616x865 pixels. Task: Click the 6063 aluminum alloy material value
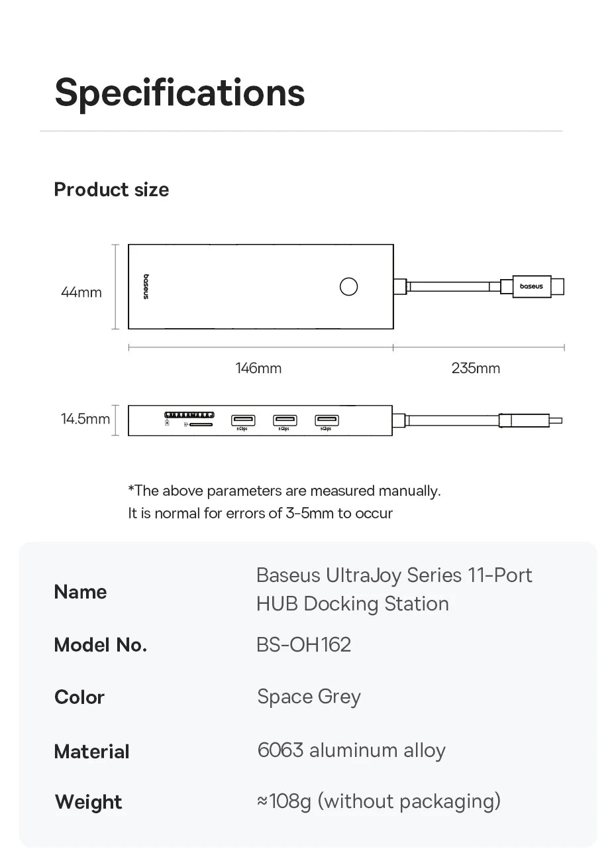(x=351, y=750)
